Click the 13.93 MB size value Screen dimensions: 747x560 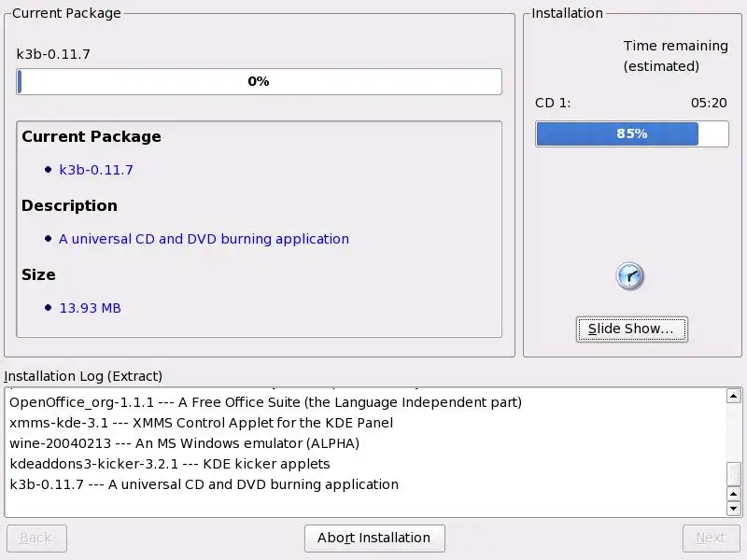90,308
